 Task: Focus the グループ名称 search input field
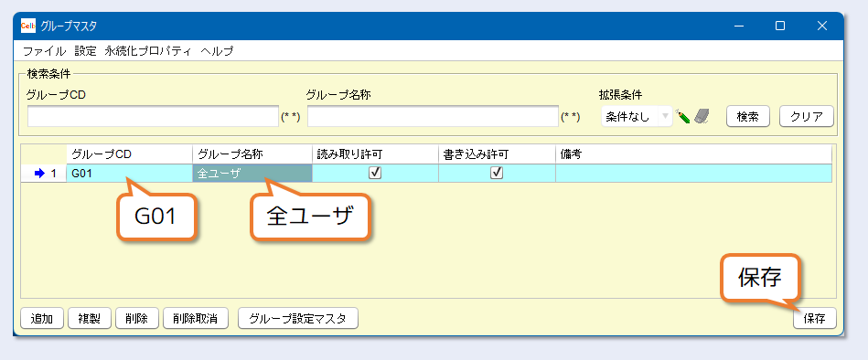coord(433,117)
